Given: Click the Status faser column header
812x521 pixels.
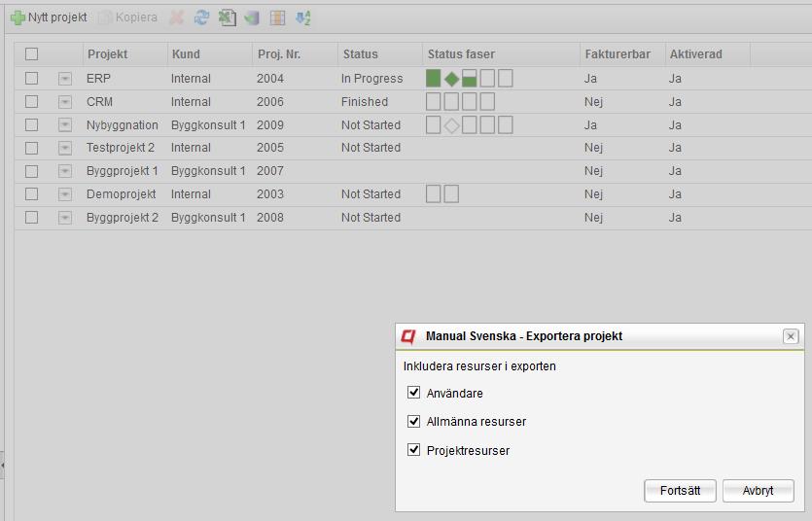Looking at the screenshot, I should pyautogui.click(x=501, y=54).
